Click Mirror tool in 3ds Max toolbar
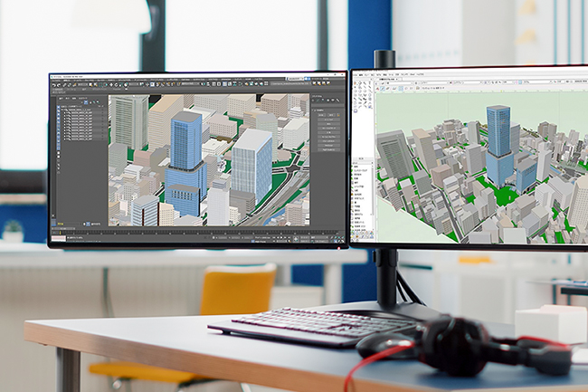 pos(203,84)
